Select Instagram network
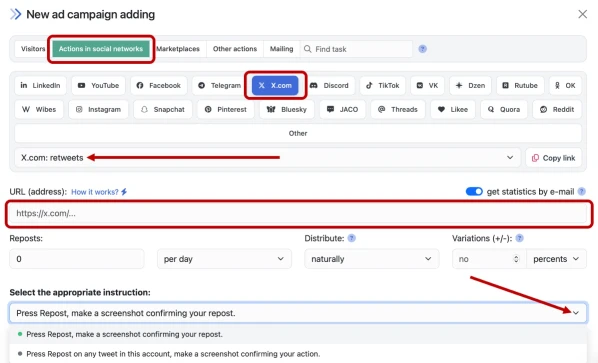The image size is (598, 363). pos(98,109)
